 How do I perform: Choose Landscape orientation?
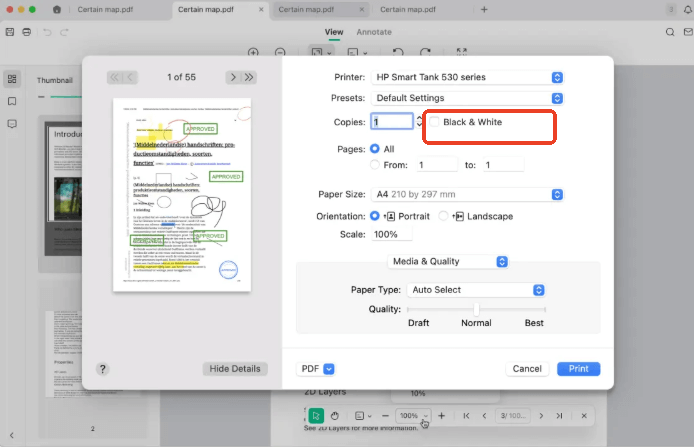[443, 216]
